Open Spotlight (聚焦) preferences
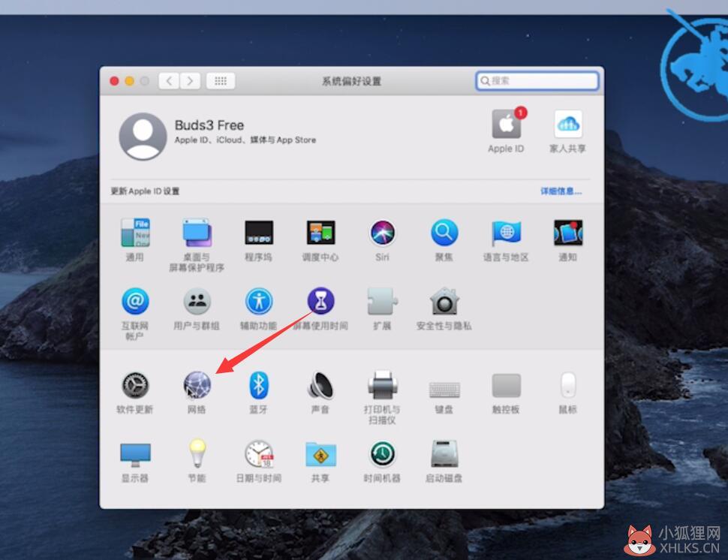728x560 pixels. (444, 233)
